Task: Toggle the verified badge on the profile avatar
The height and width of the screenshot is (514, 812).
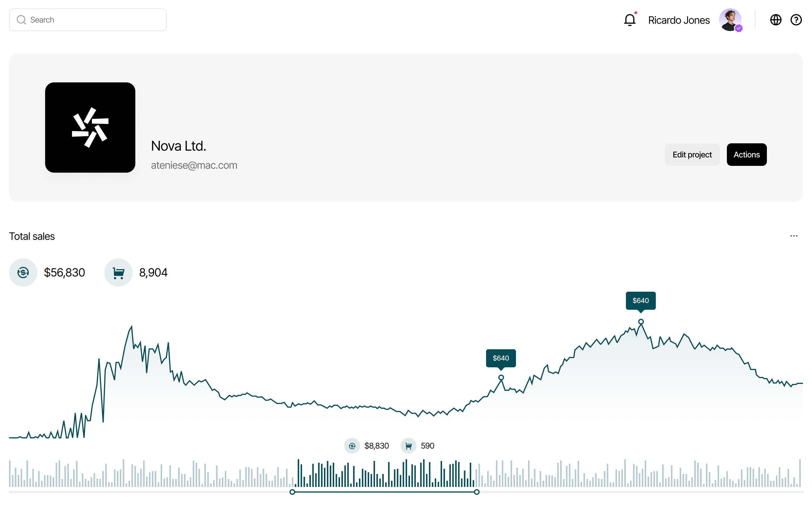Action: click(x=738, y=28)
